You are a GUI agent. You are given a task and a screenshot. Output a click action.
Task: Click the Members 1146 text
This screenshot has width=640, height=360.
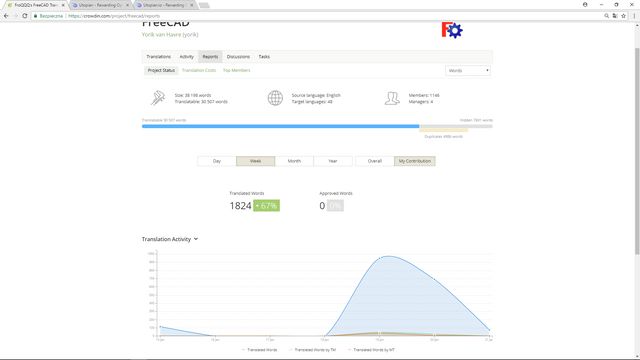(424, 95)
